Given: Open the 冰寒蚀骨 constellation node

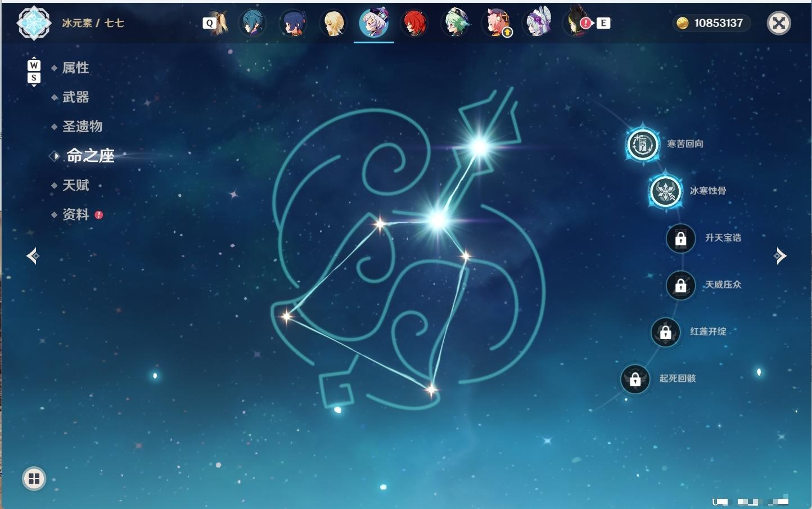Looking at the screenshot, I should click(x=666, y=191).
